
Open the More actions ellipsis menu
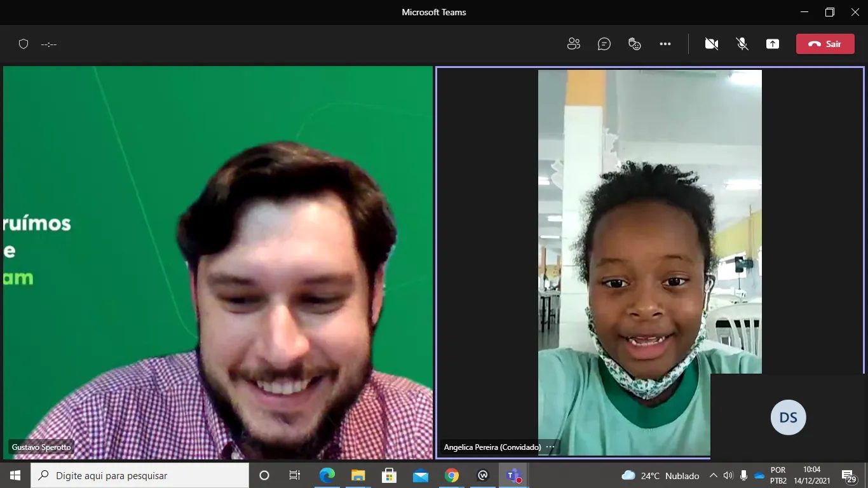tap(665, 44)
